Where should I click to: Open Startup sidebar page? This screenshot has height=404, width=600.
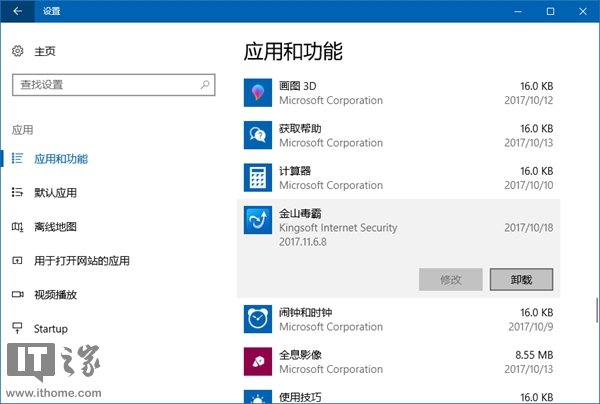[51, 329]
